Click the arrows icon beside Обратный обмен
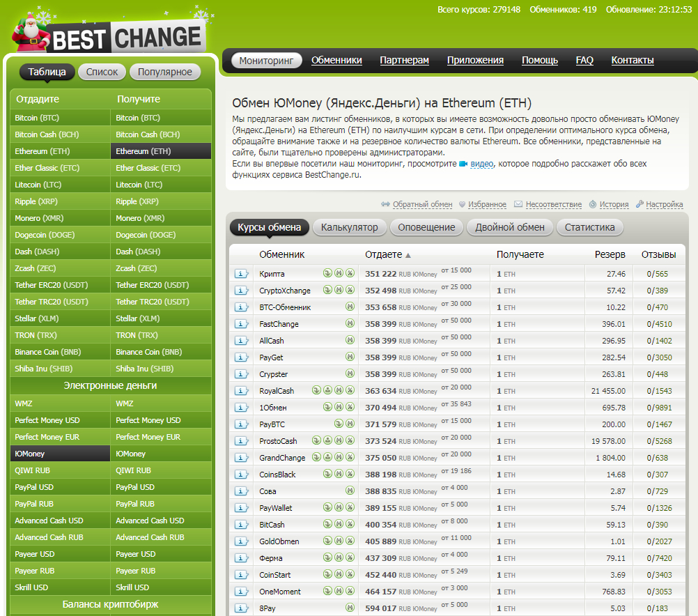698x616 pixels. tap(385, 204)
